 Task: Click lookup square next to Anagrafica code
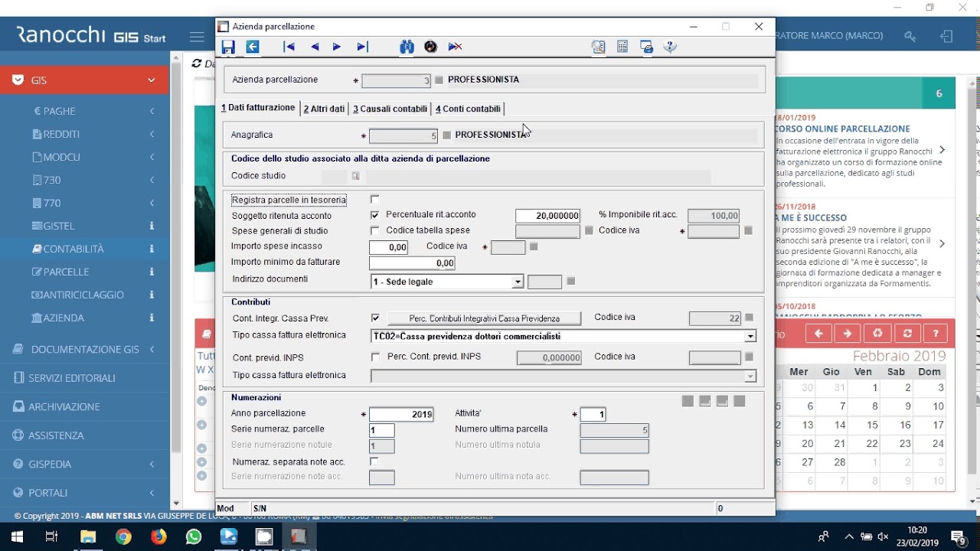coord(447,135)
